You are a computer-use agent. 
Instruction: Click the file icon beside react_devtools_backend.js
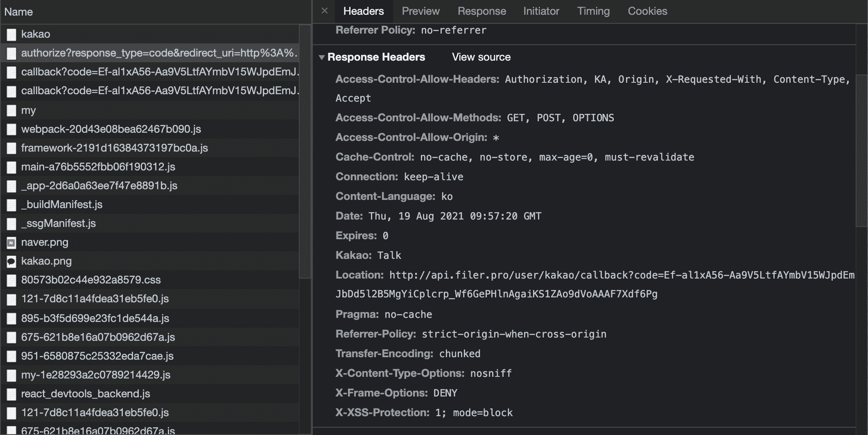click(x=11, y=394)
